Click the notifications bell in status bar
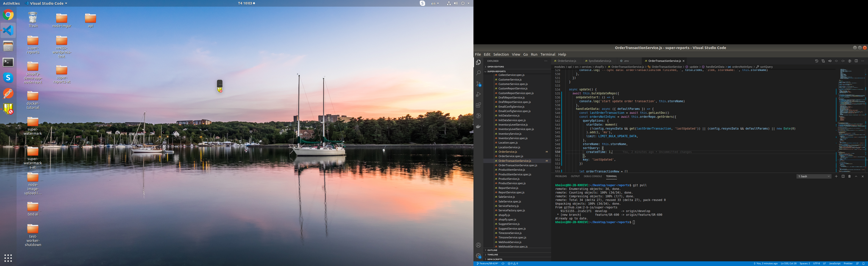Screen dimensions: 868x266 863,263
